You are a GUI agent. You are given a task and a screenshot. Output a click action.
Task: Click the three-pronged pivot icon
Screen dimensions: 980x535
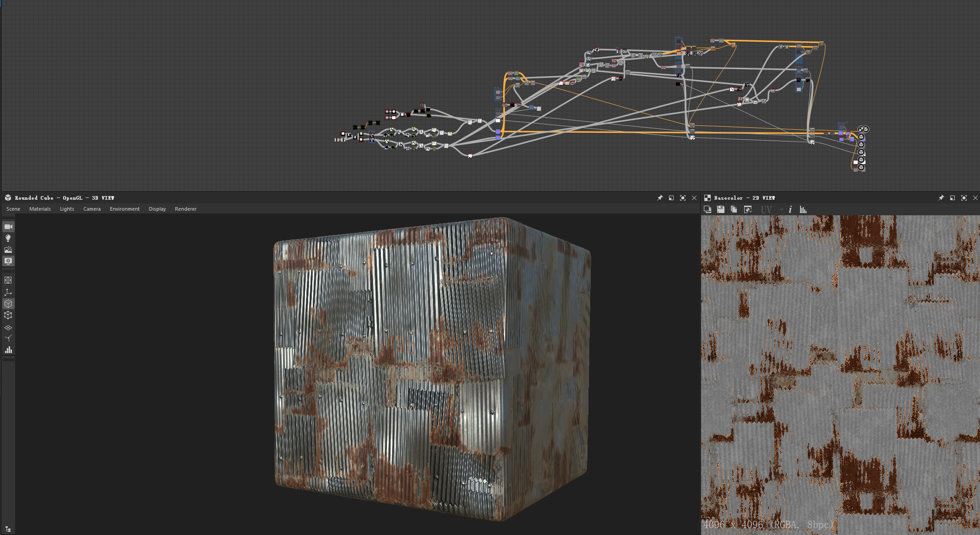point(8,338)
